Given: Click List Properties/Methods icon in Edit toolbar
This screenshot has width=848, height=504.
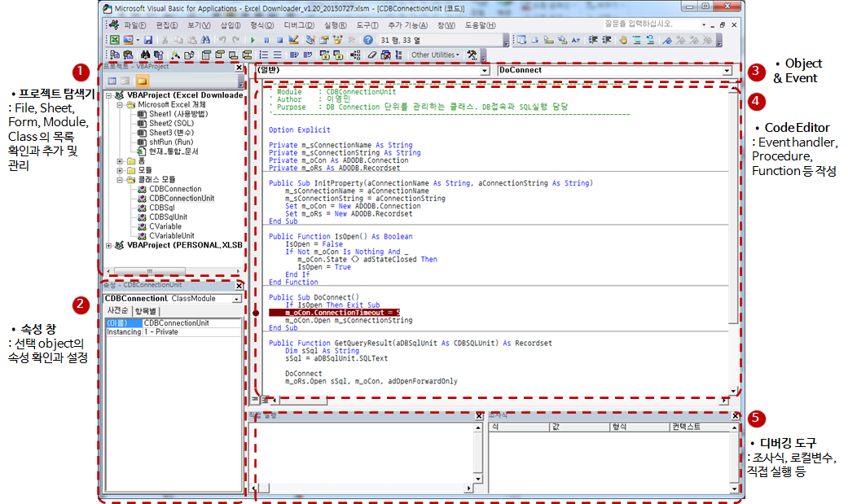Looking at the screenshot, I should [521, 40].
